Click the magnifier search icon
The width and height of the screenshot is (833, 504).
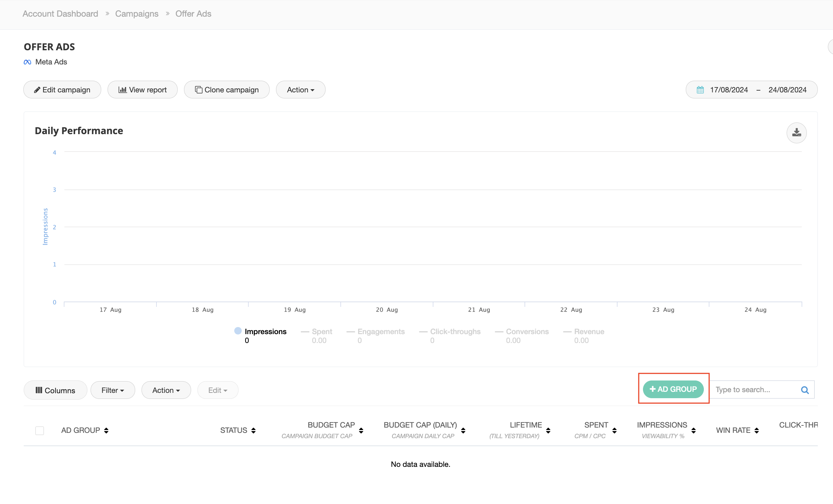click(805, 390)
